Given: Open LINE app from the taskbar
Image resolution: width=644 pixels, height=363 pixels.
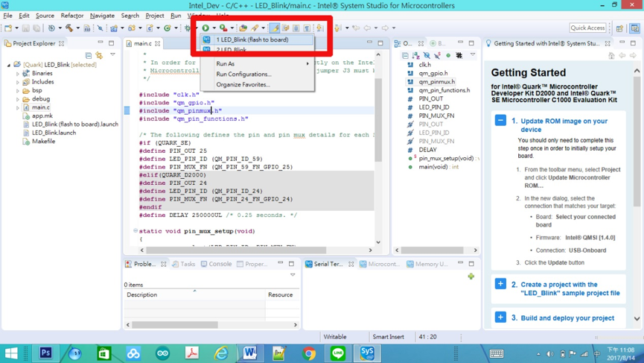Looking at the screenshot, I should pos(338,353).
